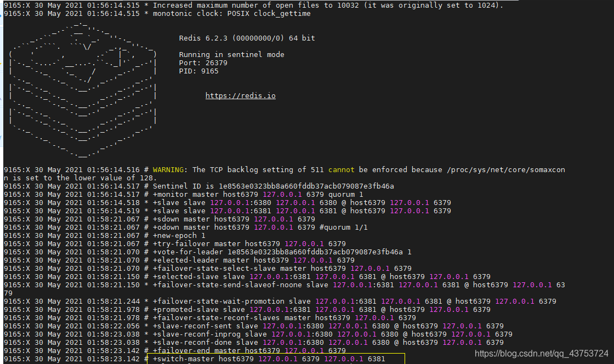
Task: Click the '+switch-master host6379' log entry
Action: click(195, 359)
